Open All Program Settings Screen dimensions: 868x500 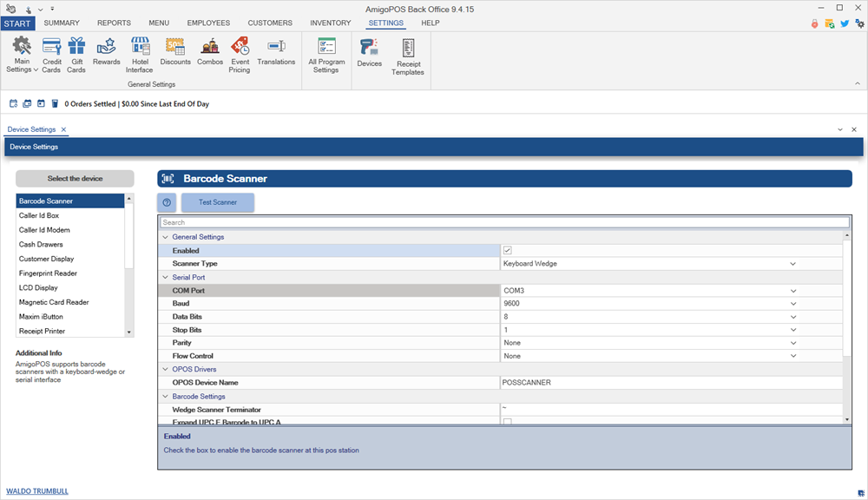(326, 55)
